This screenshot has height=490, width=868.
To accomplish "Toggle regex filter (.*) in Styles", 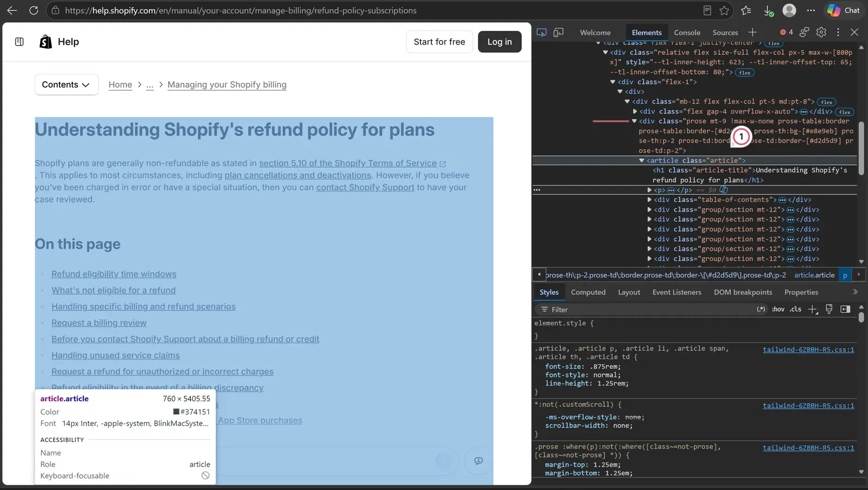I will click(x=761, y=310).
